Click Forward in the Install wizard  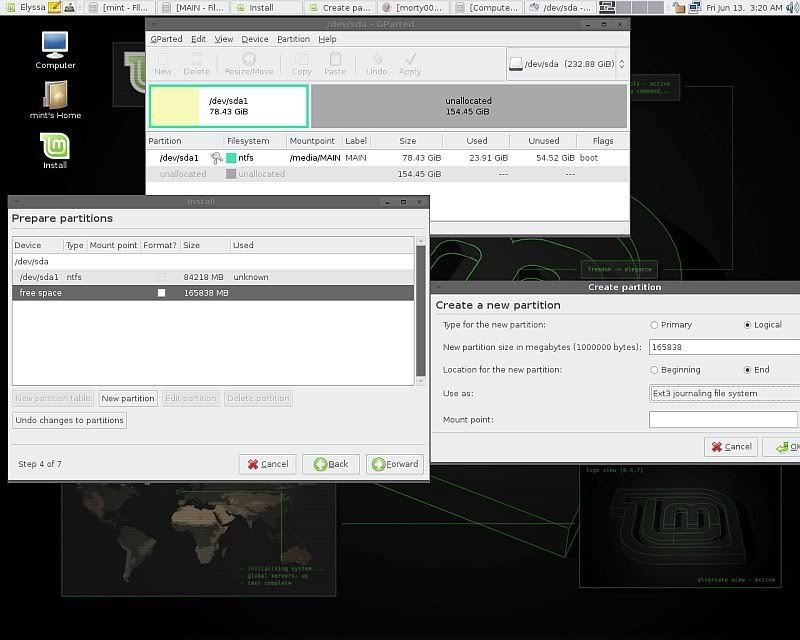[x=395, y=464]
